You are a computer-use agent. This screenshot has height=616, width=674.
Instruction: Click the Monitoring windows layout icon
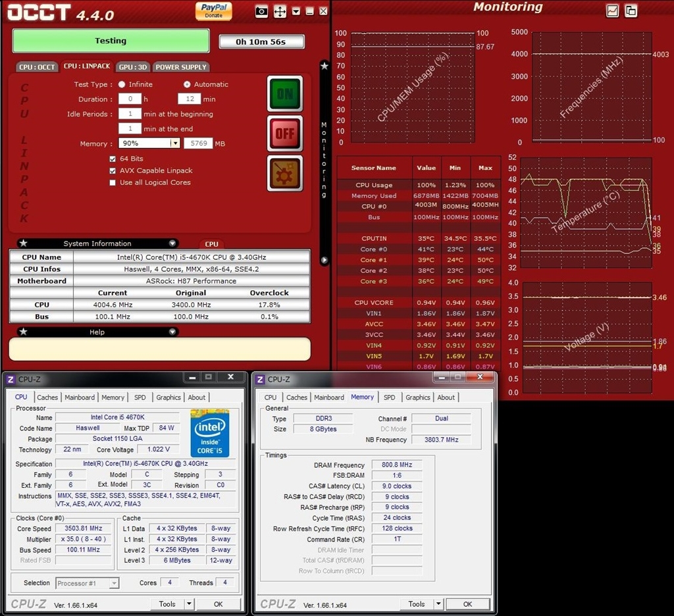[631, 11]
